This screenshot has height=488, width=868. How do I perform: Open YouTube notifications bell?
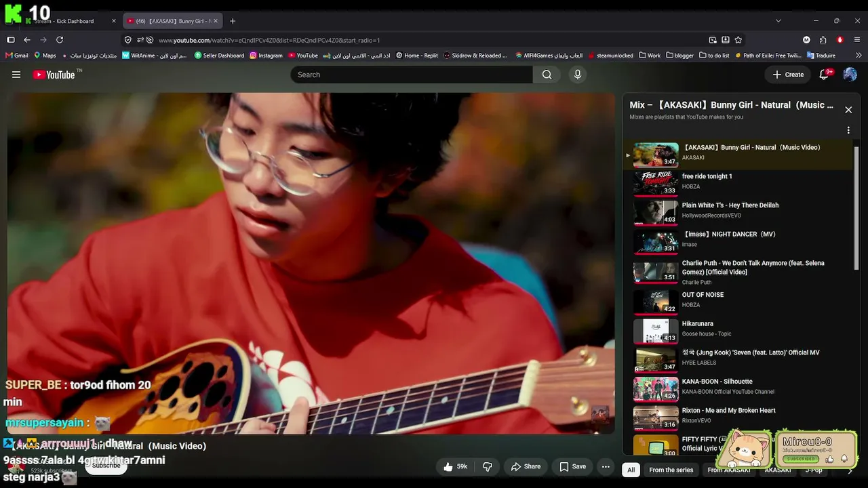coord(825,75)
